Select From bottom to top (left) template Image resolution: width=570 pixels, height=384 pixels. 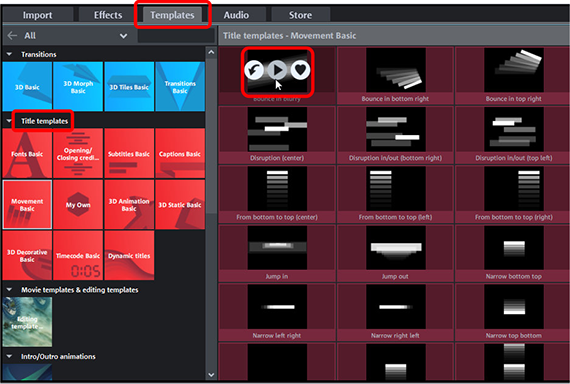(x=395, y=194)
